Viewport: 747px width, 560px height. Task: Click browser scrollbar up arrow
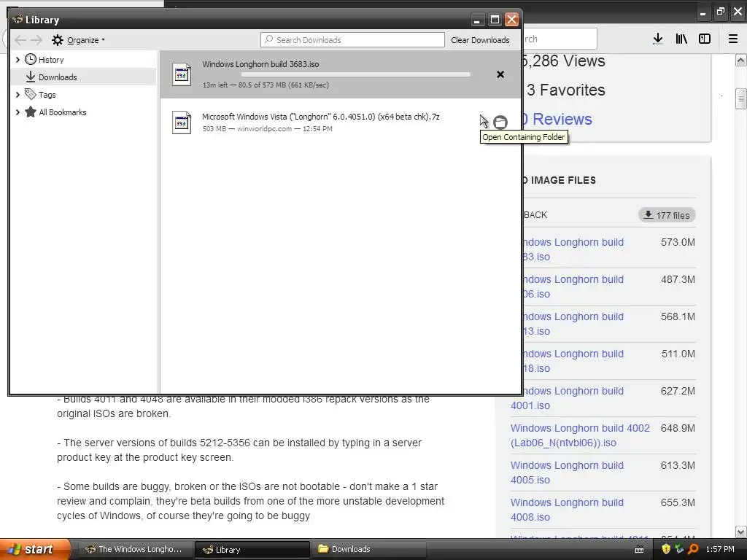coord(740,60)
